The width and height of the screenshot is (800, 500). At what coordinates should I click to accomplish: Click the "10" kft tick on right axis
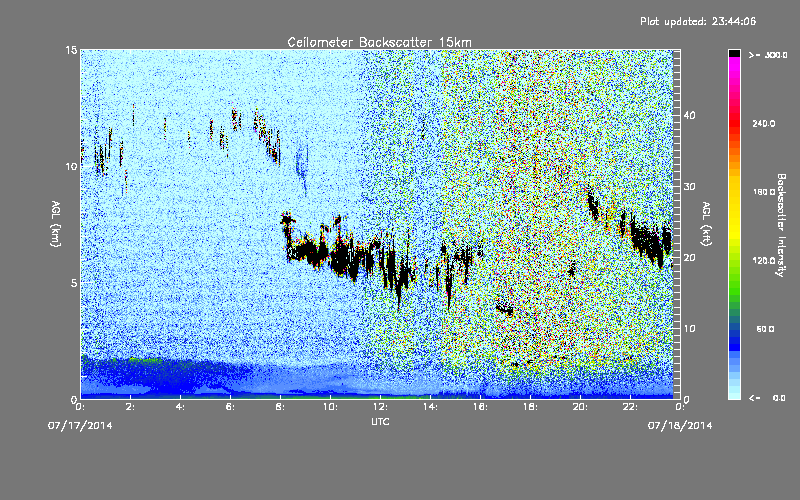[689, 329]
